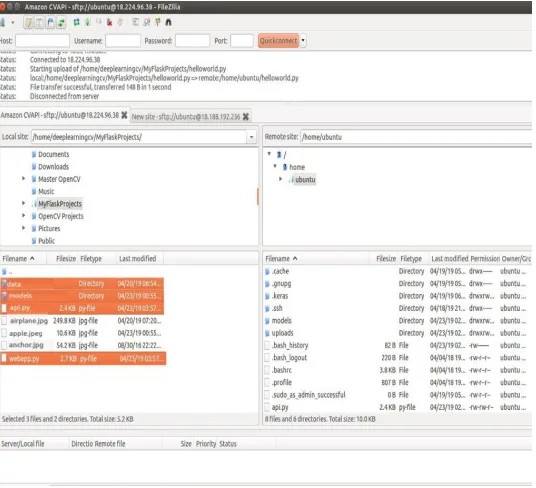Open the Quickconnect history dropdown arrow
Viewport: 536px width, 488px height.
(303, 41)
